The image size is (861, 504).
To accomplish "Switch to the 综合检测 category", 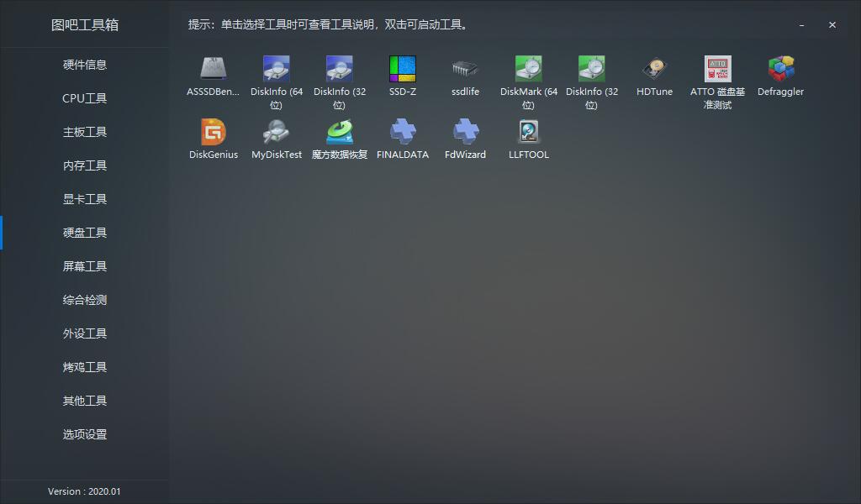I will pos(85,300).
